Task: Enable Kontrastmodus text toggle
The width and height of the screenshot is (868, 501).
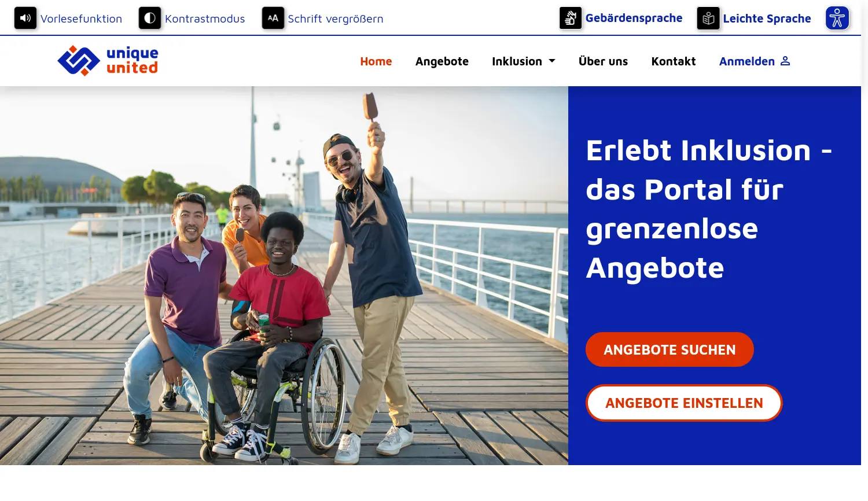Action: [x=205, y=19]
